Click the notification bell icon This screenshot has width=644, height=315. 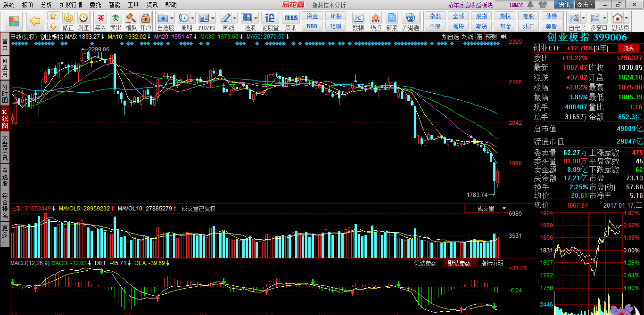click(531, 5)
